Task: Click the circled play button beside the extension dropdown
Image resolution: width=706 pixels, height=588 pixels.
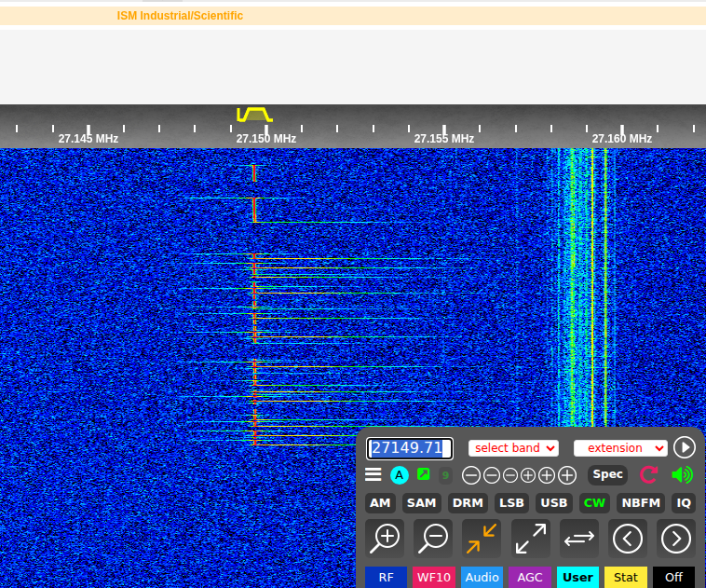Action: point(685,447)
